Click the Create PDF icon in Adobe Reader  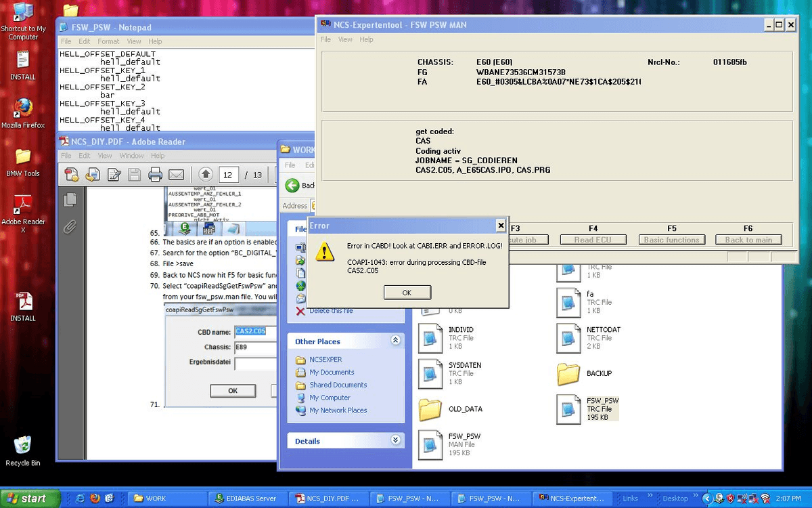tap(71, 175)
